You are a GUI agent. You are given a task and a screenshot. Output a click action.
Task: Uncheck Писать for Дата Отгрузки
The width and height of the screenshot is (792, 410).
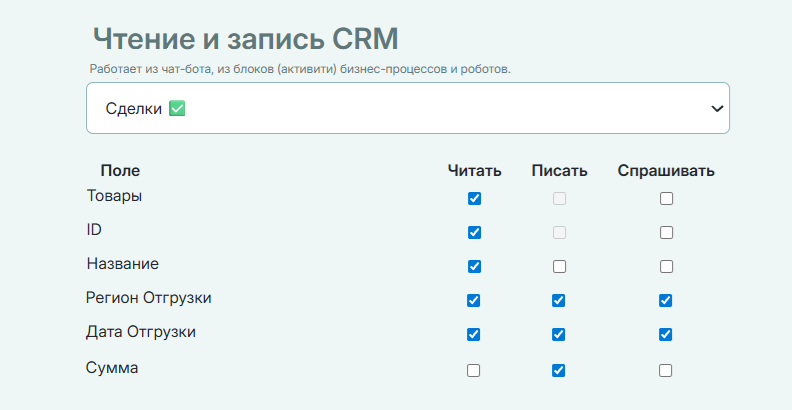coord(559,334)
